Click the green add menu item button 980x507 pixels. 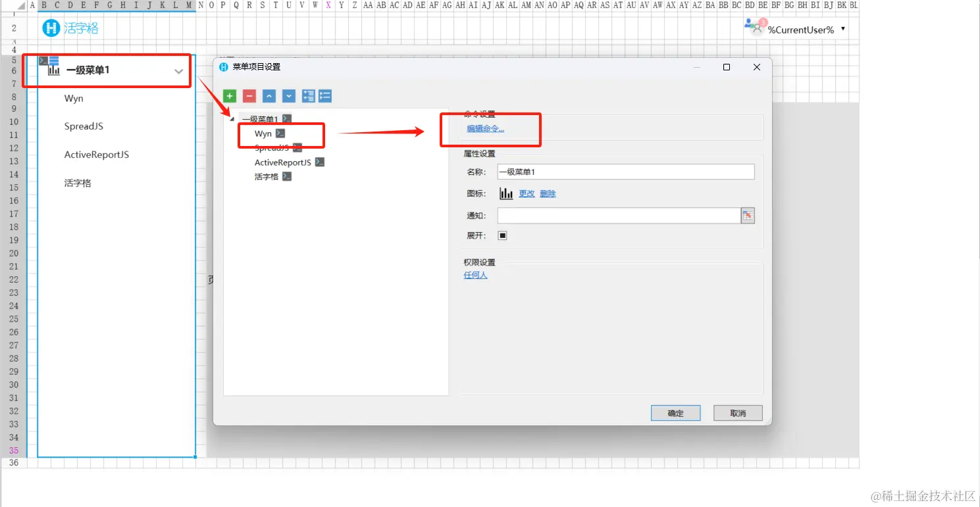[x=230, y=96]
